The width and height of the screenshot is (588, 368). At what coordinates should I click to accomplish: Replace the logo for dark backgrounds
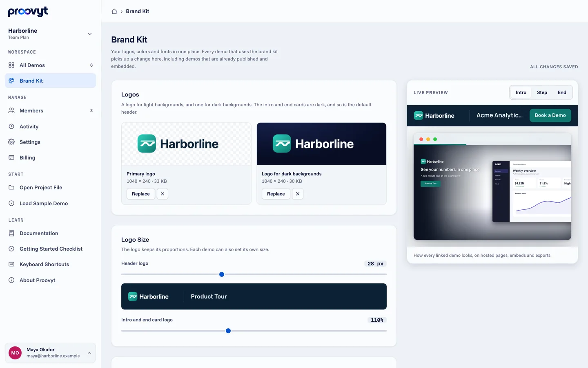[x=276, y=194]
